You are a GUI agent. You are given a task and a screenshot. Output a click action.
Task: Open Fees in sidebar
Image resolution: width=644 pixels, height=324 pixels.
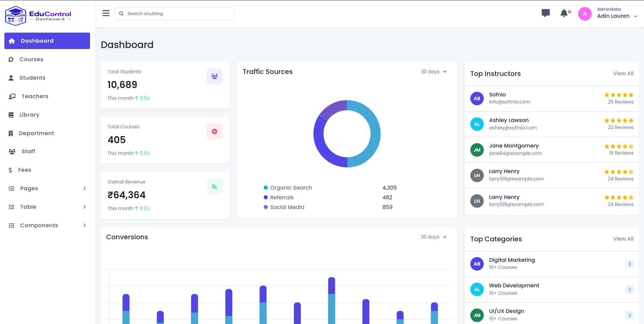point(47,170)
